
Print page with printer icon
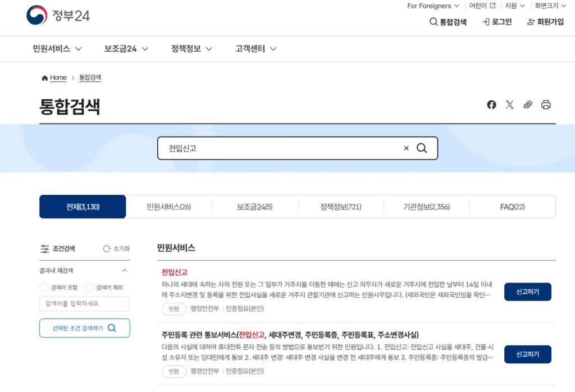546,105
